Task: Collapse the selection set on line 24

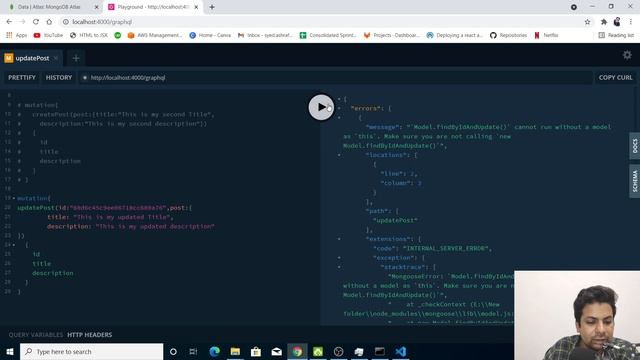Action: [x=14, y=245]
